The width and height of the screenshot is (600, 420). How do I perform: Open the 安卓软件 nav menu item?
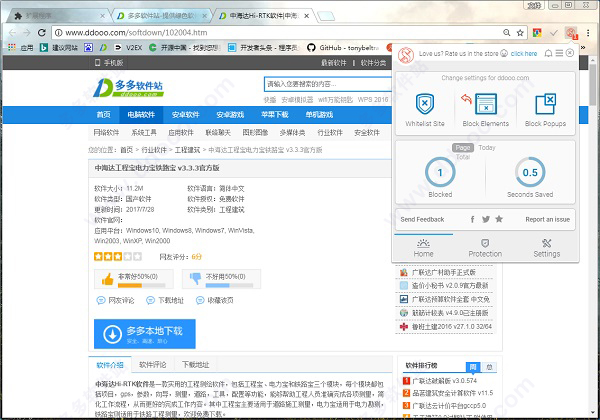click(186, 115)
